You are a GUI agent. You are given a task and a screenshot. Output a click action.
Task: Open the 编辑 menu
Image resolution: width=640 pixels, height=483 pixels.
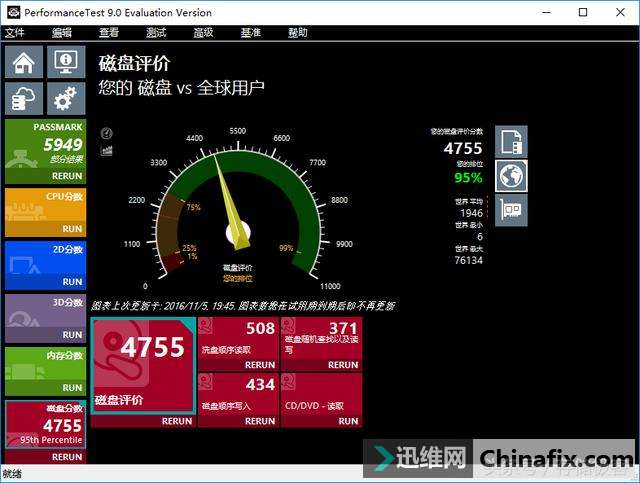point(62,33)
